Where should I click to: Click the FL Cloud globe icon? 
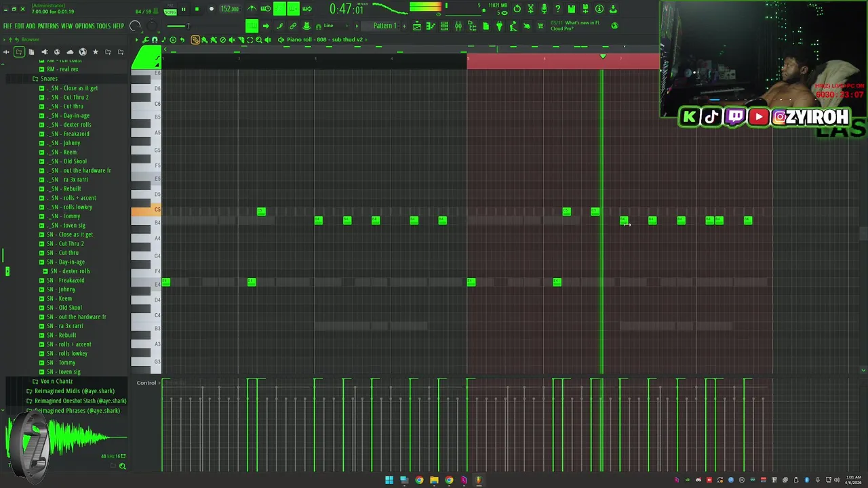(615, 26)
